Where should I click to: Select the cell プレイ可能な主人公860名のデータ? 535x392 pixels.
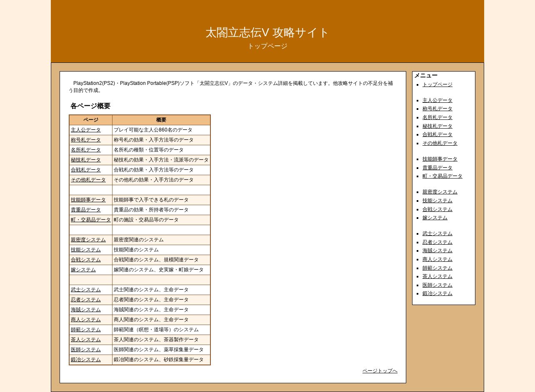coord(161,130)
